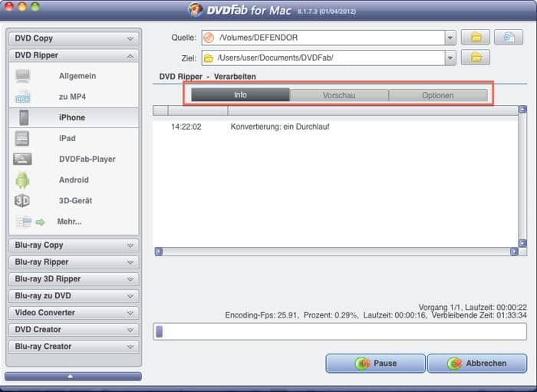Collapse the DVD Ripper section
Viewport: 537px width, 392px height.
[74, 55]
